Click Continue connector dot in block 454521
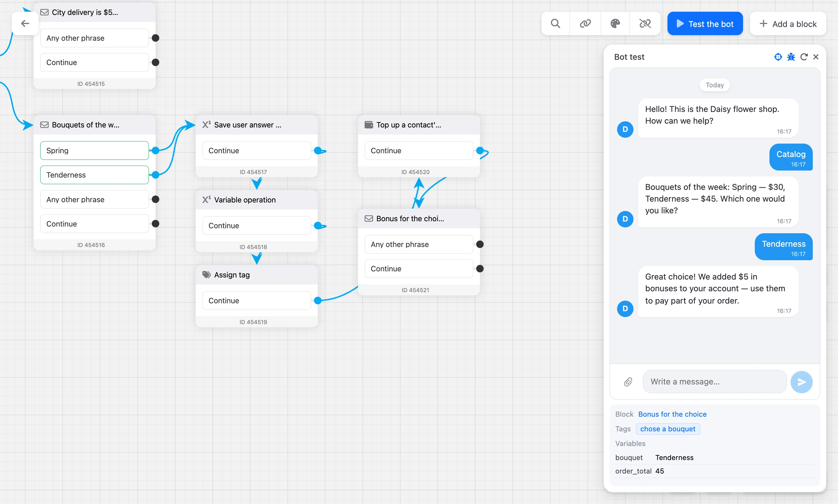 pos(480,269)
